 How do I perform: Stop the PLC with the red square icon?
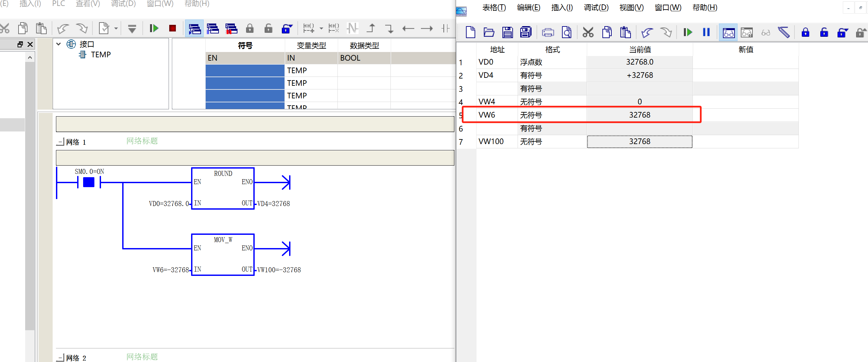click(x=173, y=28)
